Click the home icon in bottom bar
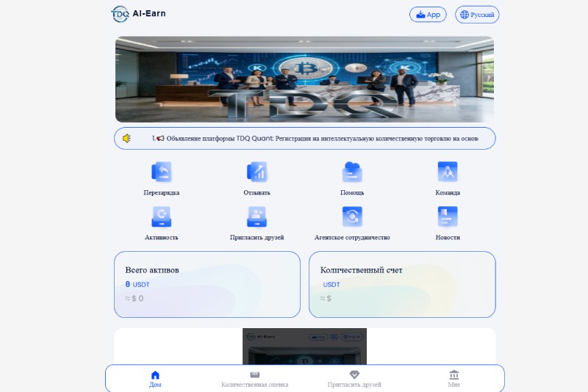588x392 pixels. 155,375
